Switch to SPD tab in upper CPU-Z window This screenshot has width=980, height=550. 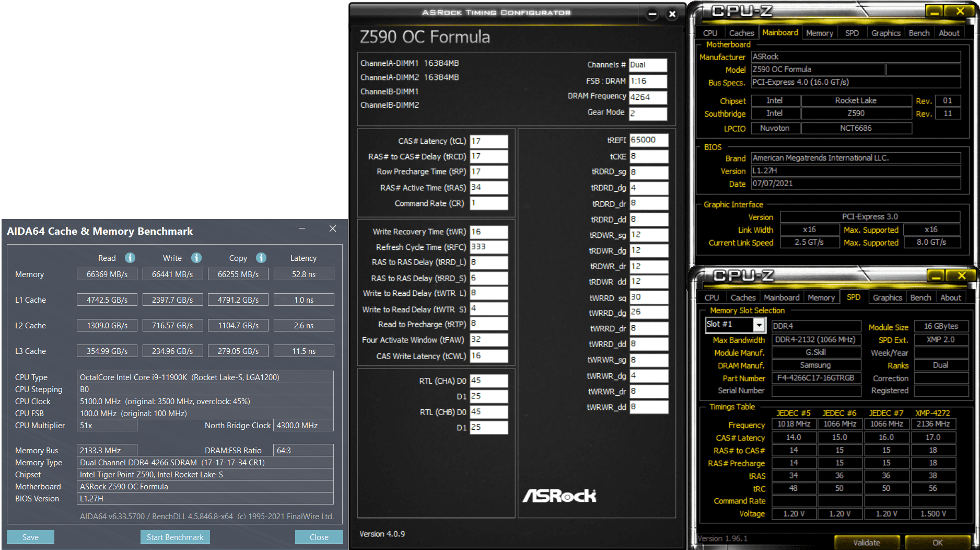tap(851, 33)
